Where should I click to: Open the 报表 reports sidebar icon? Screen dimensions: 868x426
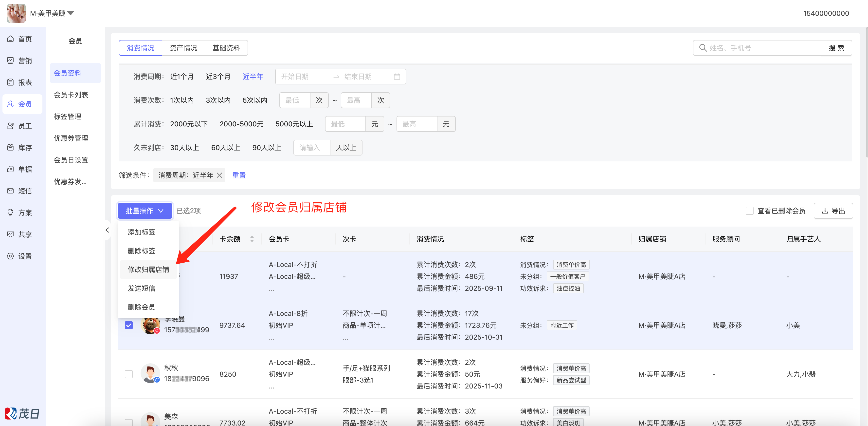coord(10,82)
